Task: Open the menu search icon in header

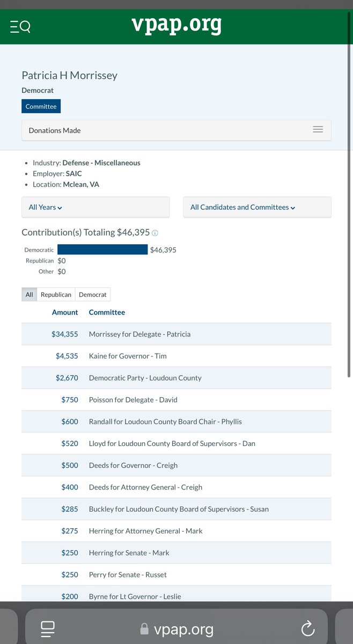Action: click(x=20, y=26)
